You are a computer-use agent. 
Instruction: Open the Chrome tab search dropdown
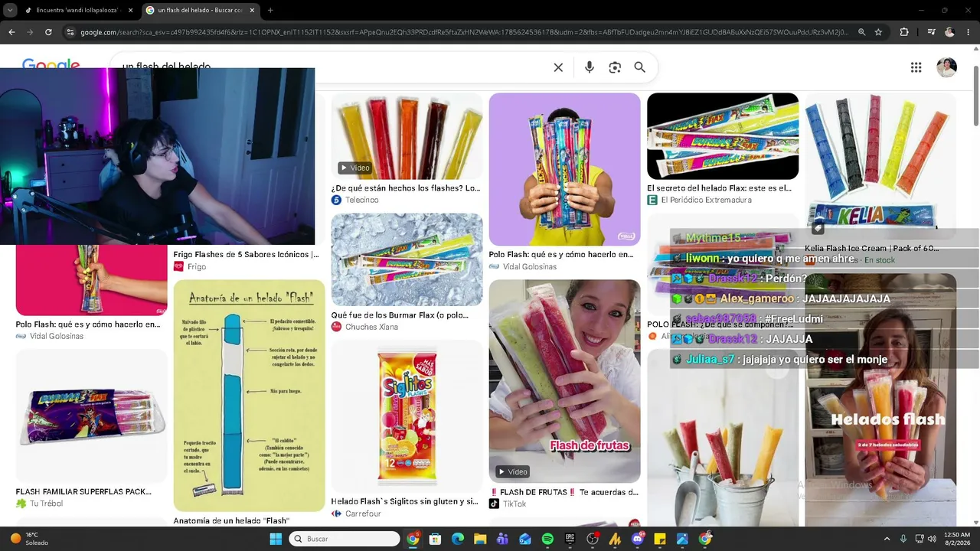coord(10,10)
